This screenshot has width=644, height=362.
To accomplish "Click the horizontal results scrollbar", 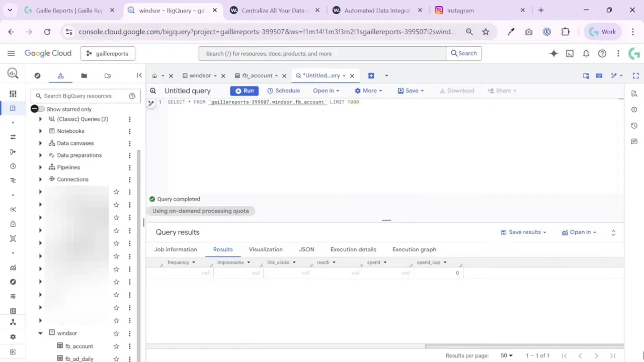I will [524, 346].
